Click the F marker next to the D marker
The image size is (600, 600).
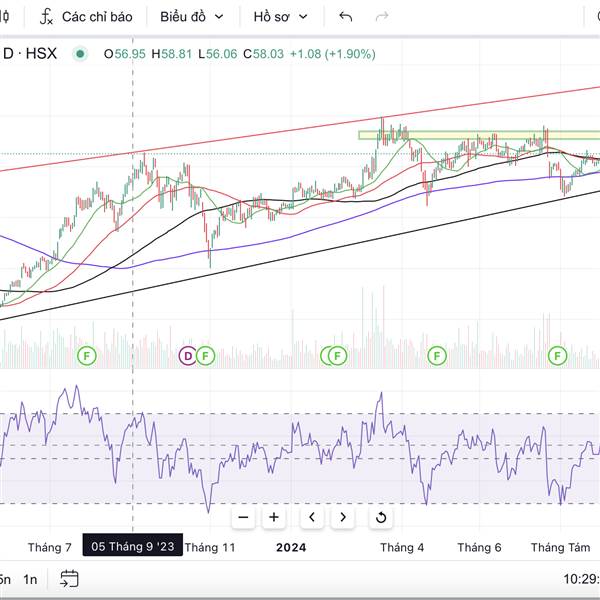pos(205,355)
